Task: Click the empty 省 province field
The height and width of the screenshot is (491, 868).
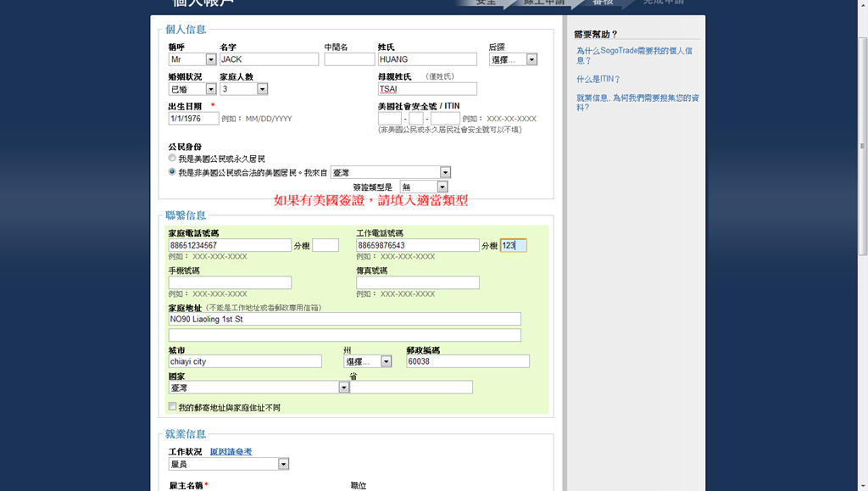Action: pos(411,387)
